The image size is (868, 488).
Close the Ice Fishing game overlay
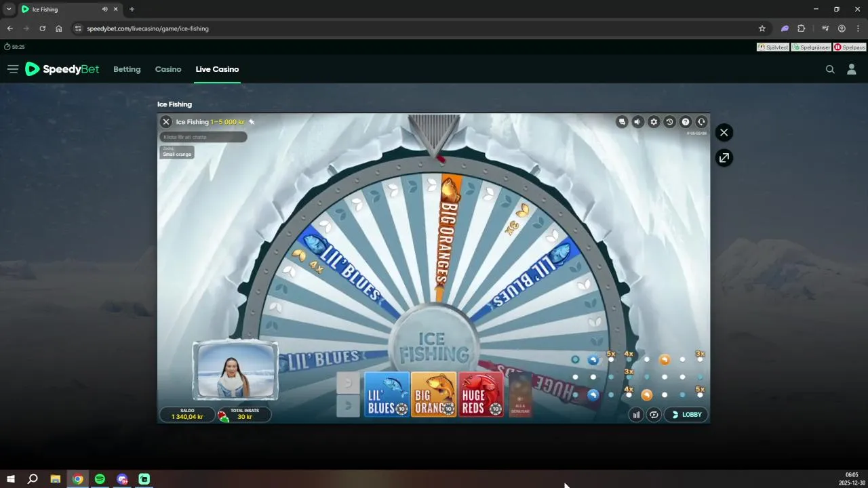(x=724, y=132)
